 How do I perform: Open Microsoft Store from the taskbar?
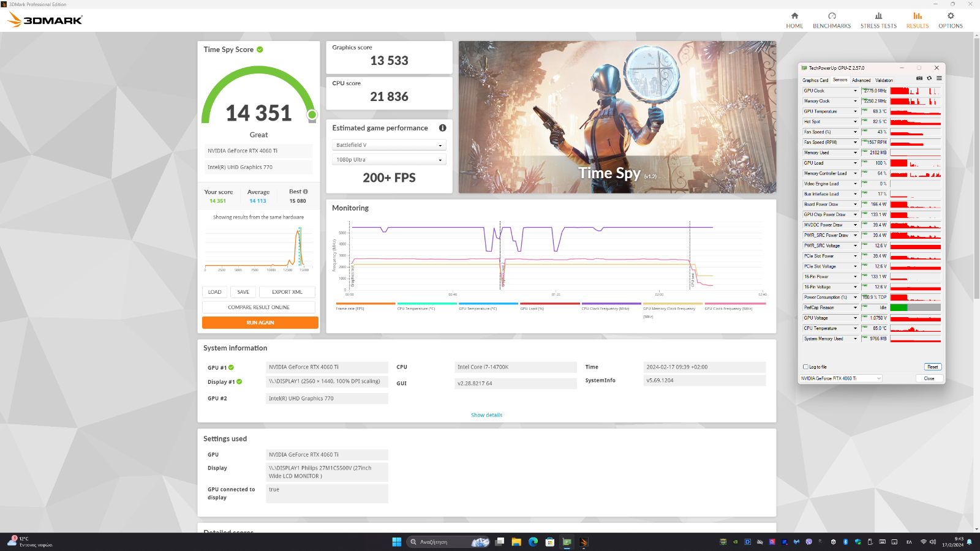pos(550,542)
